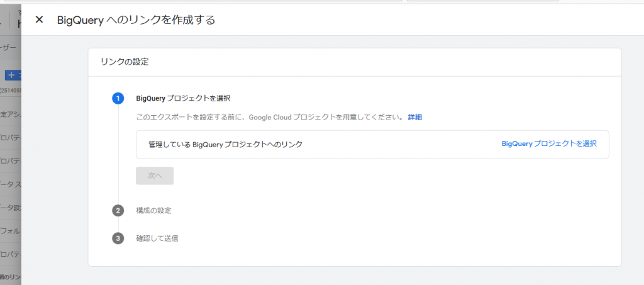Select step 3 確認して送信 circle

point(118,238)
